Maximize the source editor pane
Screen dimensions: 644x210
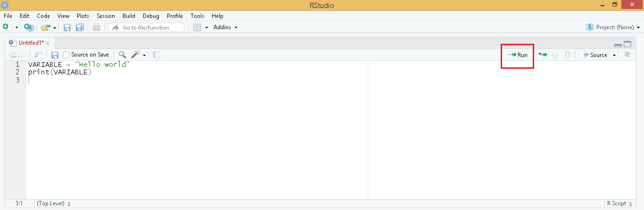point(627,44)
